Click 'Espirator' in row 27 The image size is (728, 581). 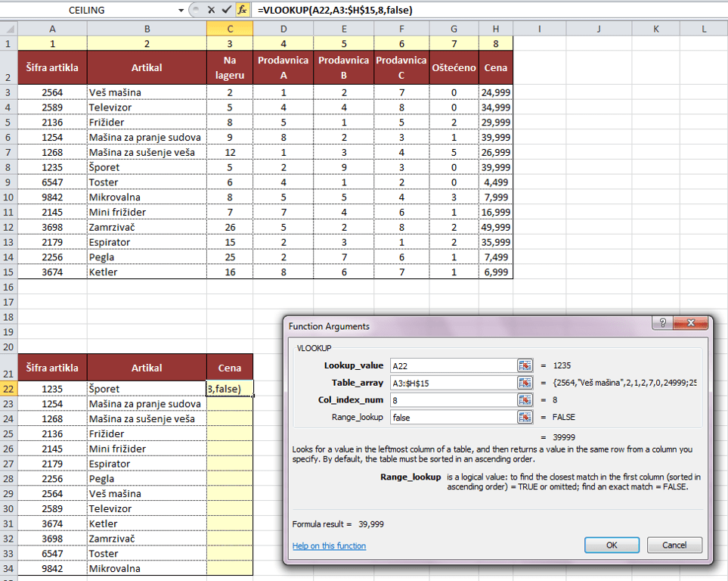click(x=147, y=464)
